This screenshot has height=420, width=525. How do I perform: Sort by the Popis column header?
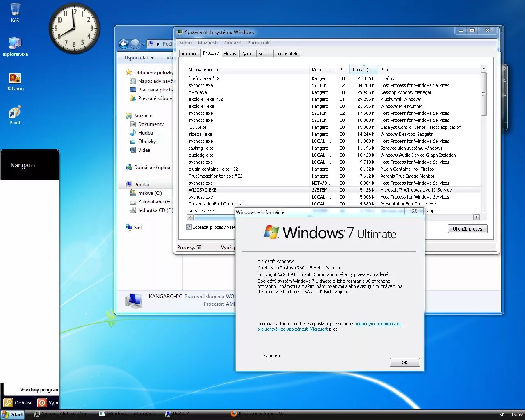[x=429, y=70]
